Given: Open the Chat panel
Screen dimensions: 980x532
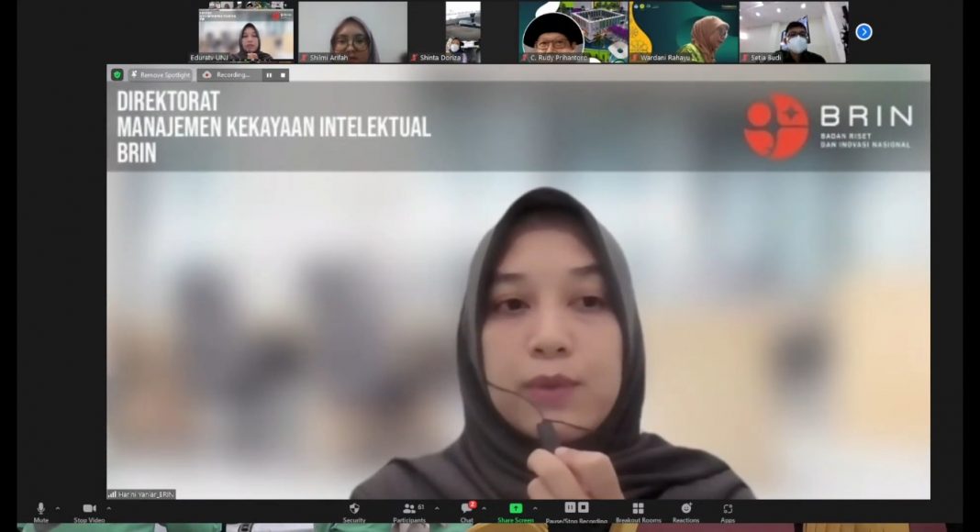Looking at the screenshot, I should (x=467, y=510).
